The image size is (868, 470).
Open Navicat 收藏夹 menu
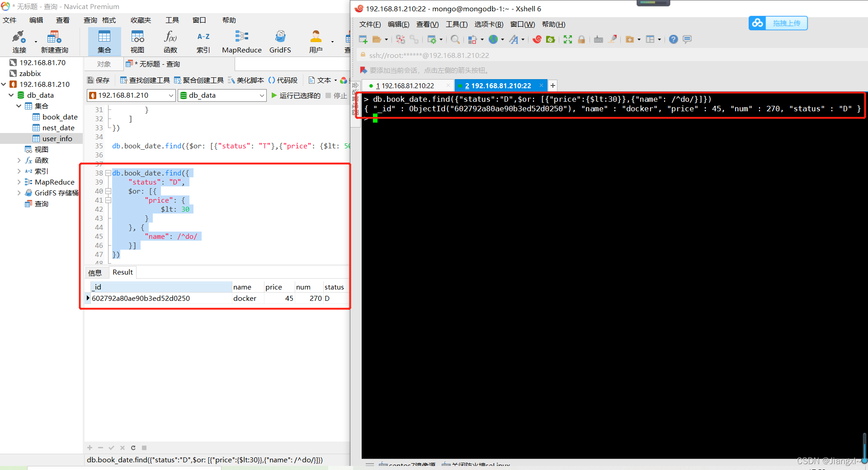point(141,20)
